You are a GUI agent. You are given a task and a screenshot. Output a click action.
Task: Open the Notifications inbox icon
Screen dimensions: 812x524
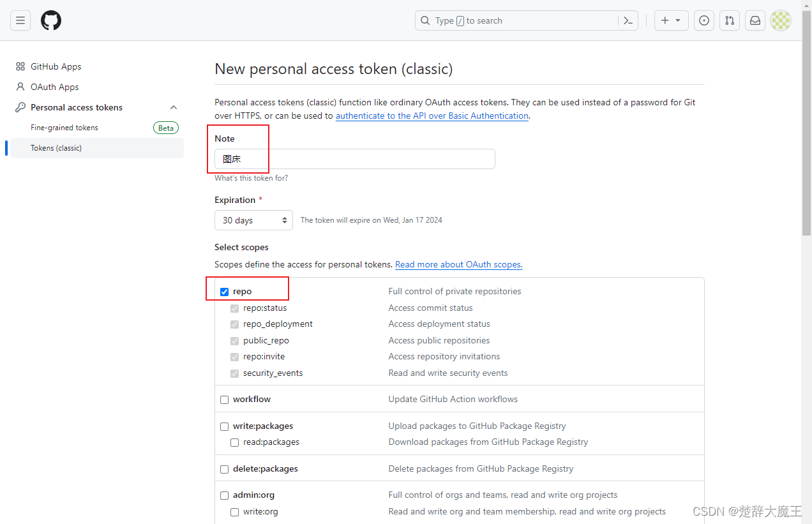tap(755, 20)
